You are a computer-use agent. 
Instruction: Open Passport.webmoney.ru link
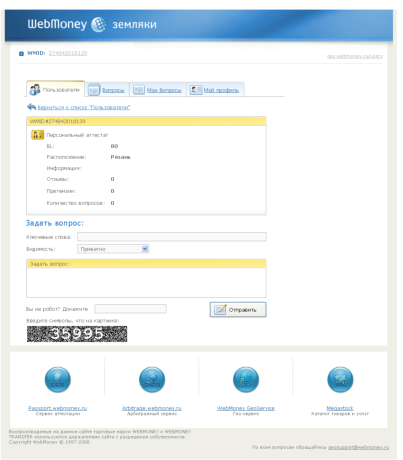[x=58, y=408]
